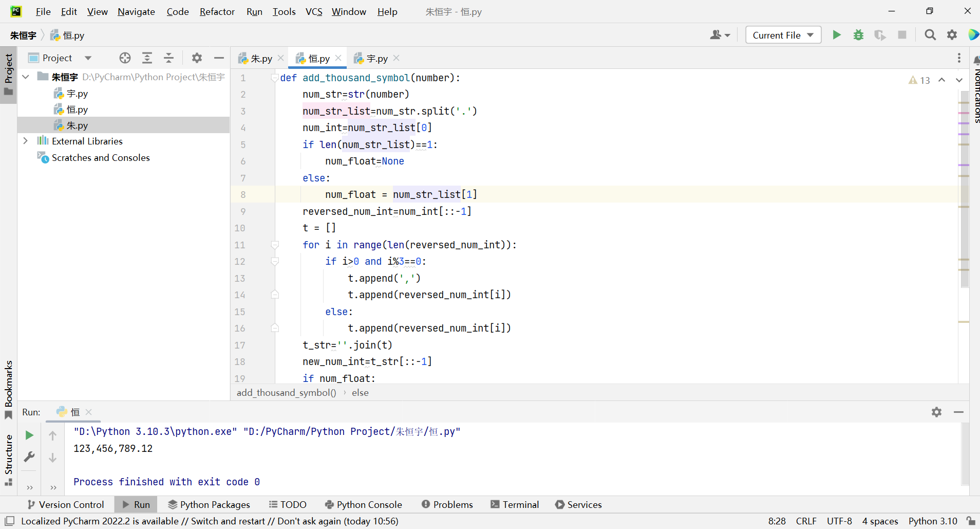Open the user account icon menu
Screen dimensions: 980x529
pos(720,35)
